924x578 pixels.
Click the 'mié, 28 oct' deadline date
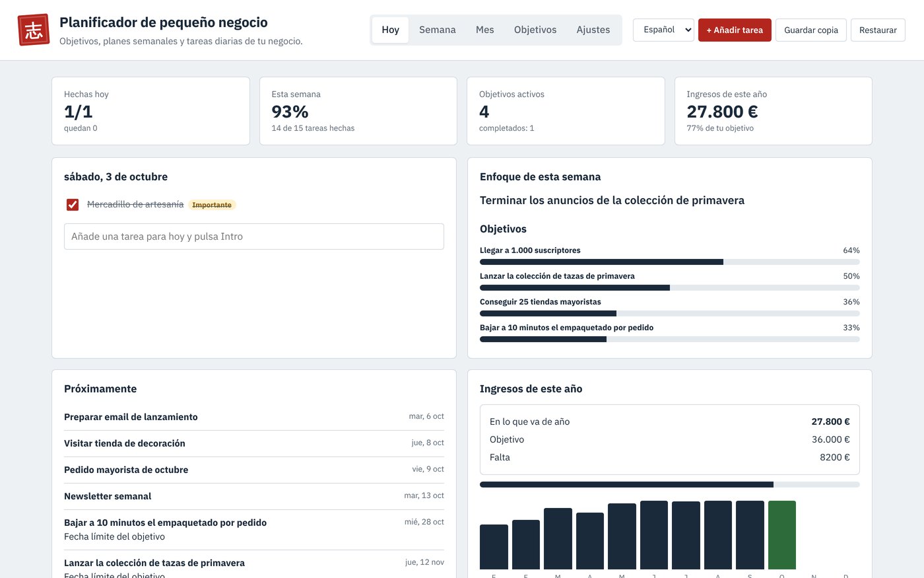pyautogui.click(x=424, y=522)
